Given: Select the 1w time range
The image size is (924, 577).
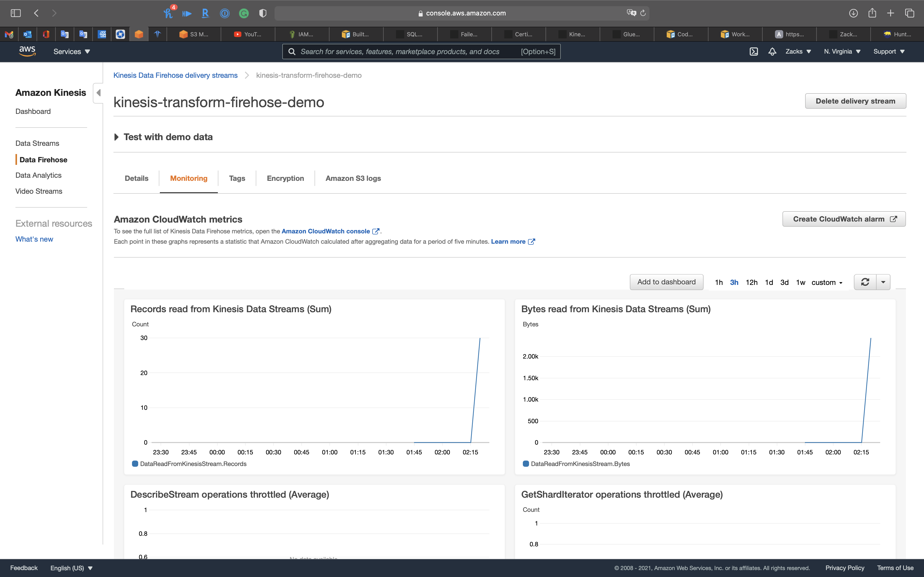Looking at the screenshot, I should pos(800,282).
